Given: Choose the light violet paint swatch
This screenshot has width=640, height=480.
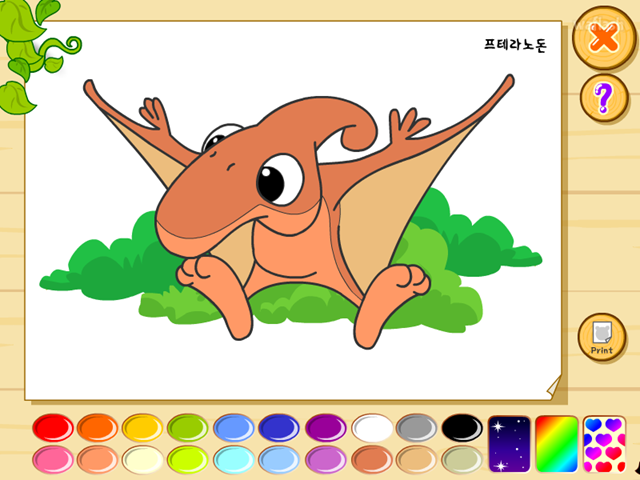Looking at the screenshot, I should (x=326, y=460).
